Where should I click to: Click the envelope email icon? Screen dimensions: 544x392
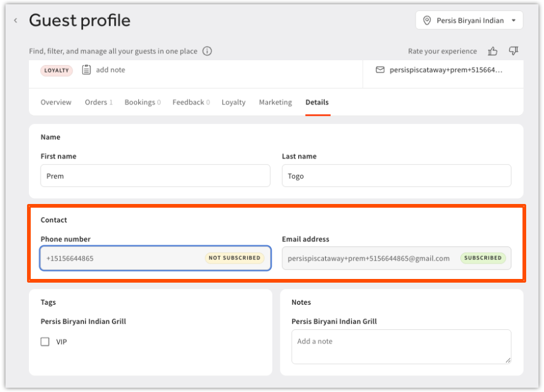click(x=380, y=70)
